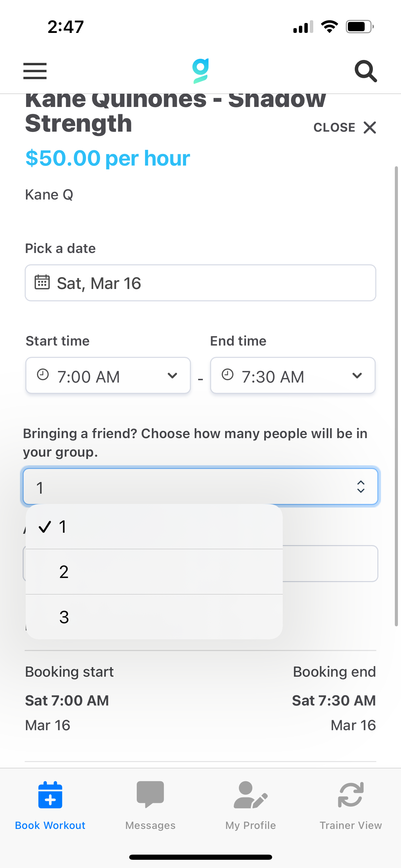Open Messages chat bubble icon
401x868 pixels.
point(150,794)
